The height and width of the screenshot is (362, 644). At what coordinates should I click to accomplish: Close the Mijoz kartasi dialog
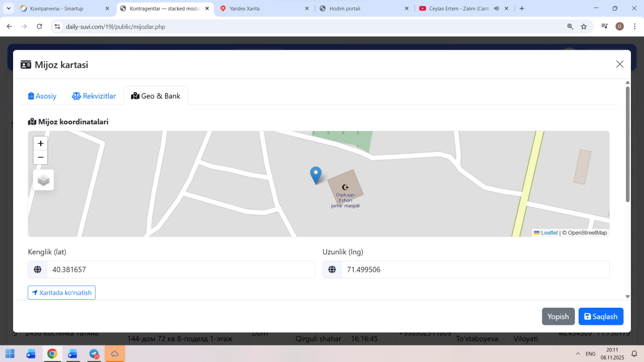tap(620, 64)
